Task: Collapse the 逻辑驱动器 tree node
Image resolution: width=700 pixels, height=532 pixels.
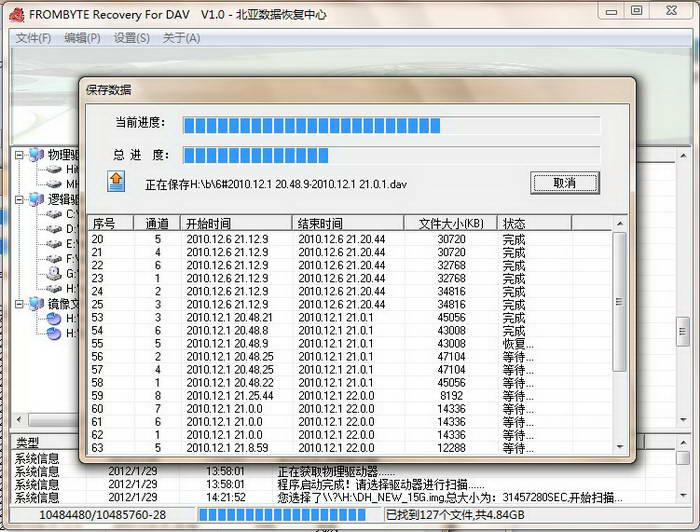Action: point(19,200)
